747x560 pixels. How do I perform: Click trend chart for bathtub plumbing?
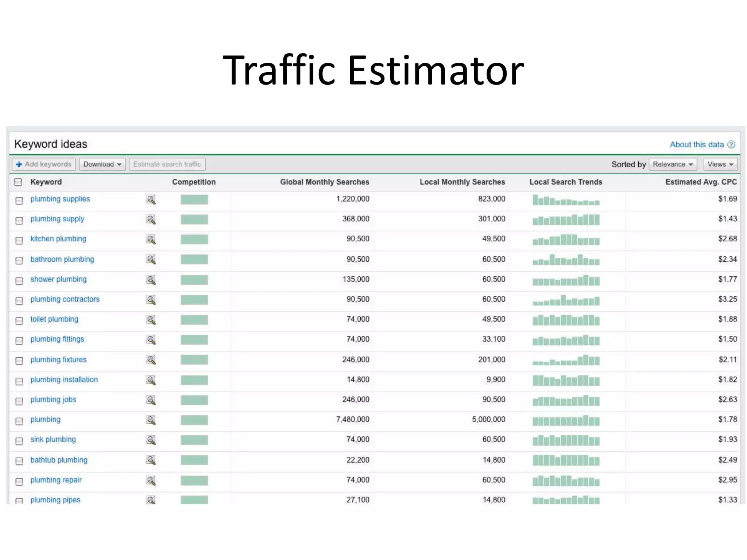pos(566,460)
